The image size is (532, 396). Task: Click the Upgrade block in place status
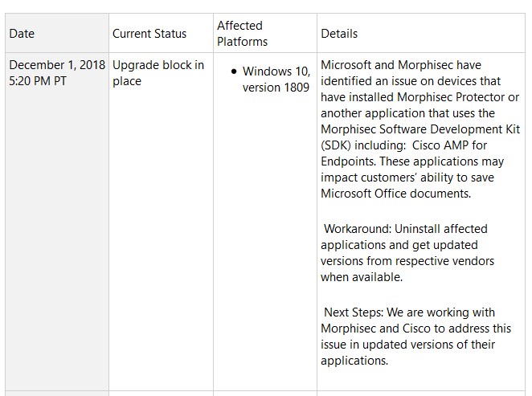coord(158,73)
